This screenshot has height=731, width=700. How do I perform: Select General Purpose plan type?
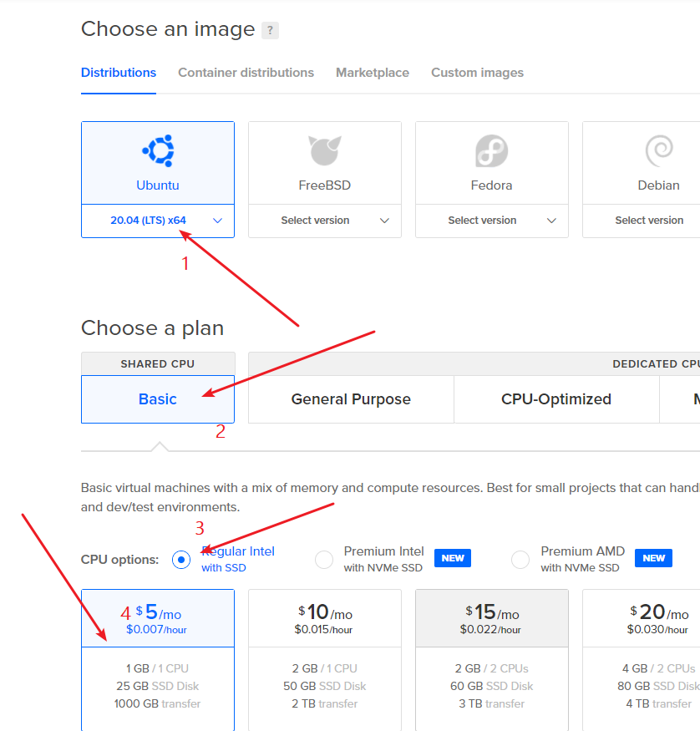(x=351, y=399)
